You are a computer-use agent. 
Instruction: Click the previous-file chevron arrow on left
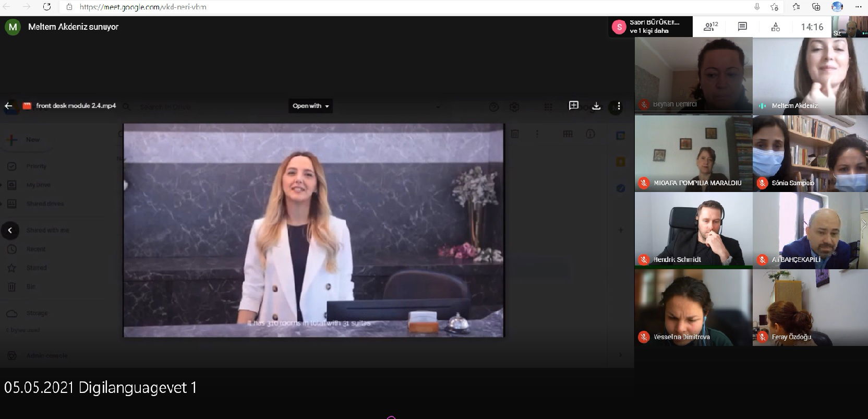coord(10,230)
